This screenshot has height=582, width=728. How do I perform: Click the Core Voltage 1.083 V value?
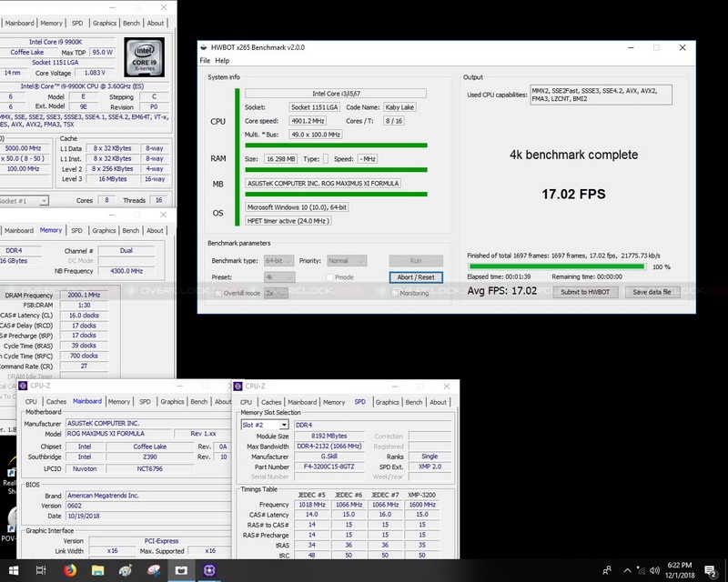coord(95,73)
